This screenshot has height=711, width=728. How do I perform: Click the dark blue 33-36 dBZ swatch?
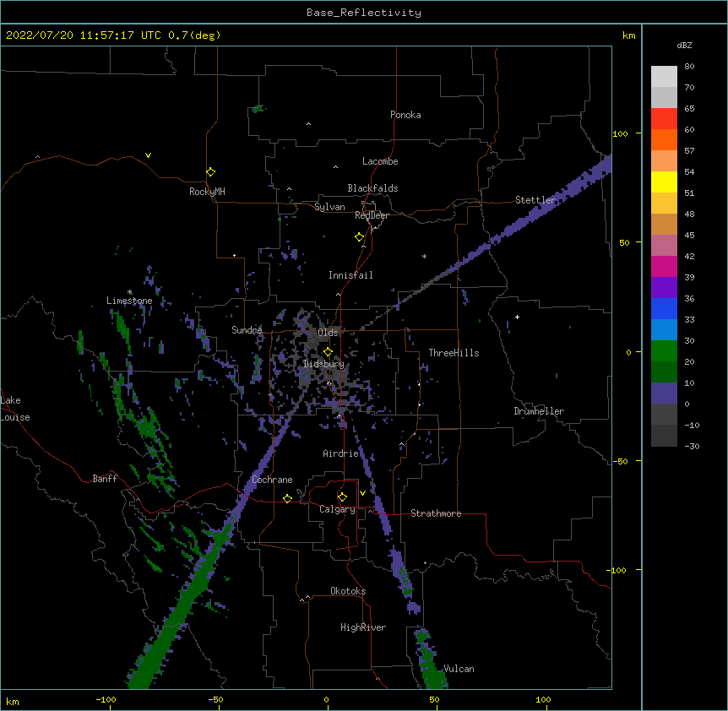pyautogui.click(x=664, y=308)
